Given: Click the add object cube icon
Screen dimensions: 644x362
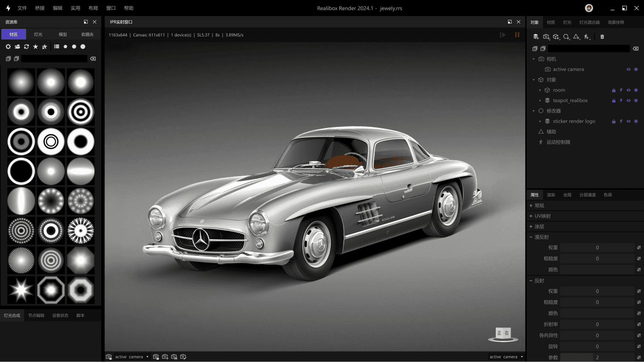Looking at the screenshot, I should tap(556, 37).
